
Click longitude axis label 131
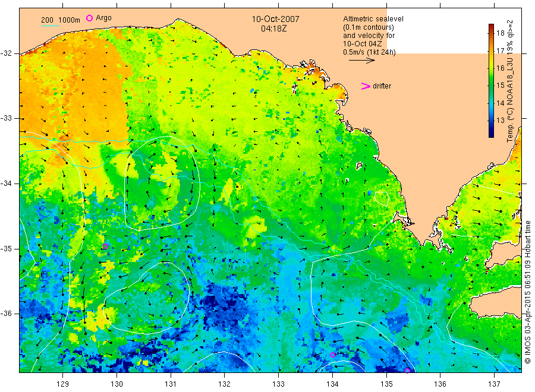click(x=171, y=384)
